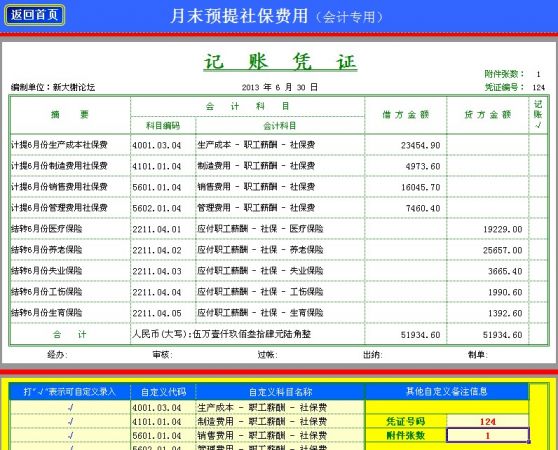Viewport: 558px width, 450px height.
Task: Click the date 2013 年 6 月 30 日
Action: tap(280, 88)
